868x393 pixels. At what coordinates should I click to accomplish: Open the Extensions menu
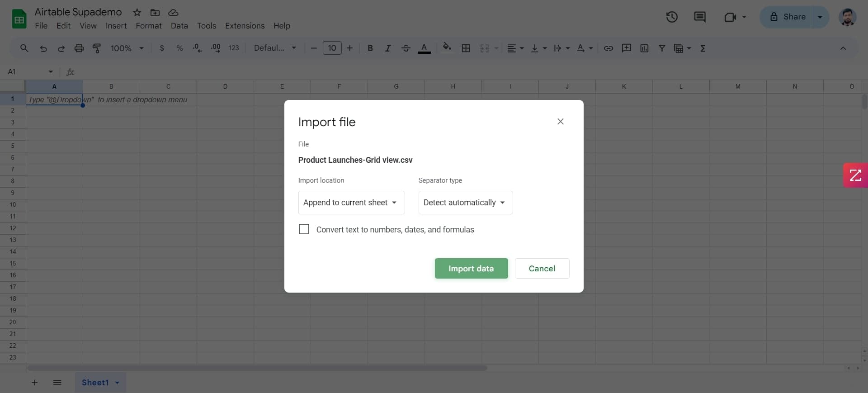pyautogui.click(x=245, y=26)
